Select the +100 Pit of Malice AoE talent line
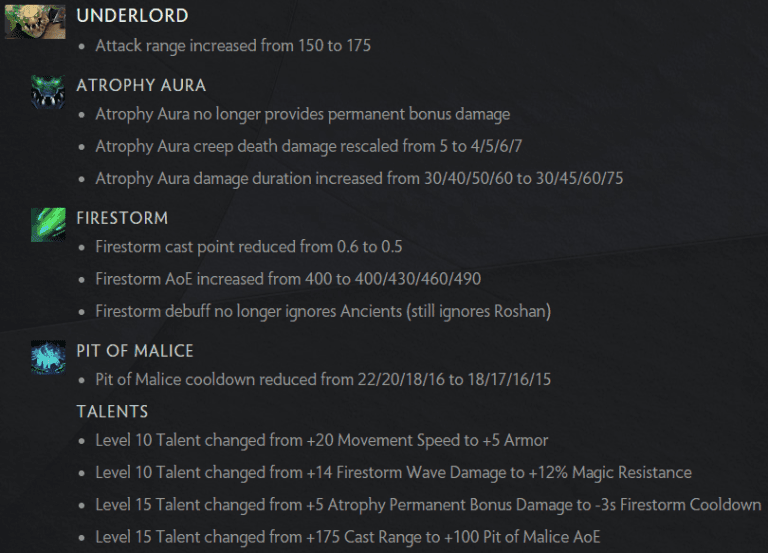The width and height of the screenshot is (768, 553). 347,537
